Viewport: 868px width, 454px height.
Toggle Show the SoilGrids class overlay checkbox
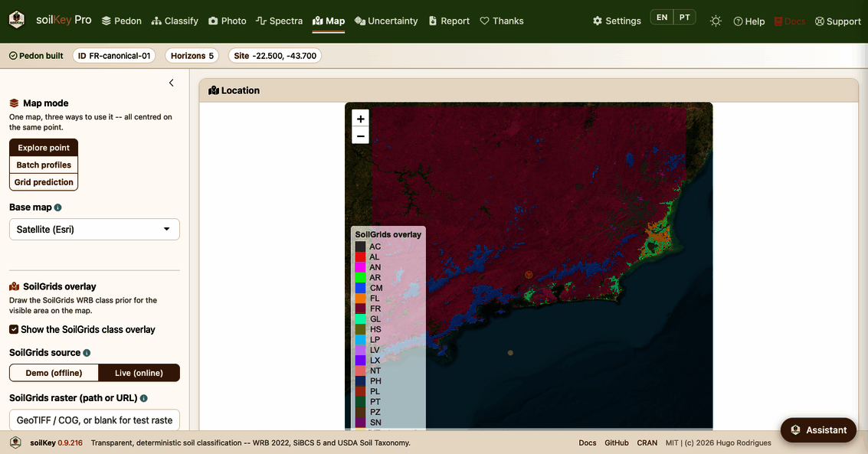(14, 329)
